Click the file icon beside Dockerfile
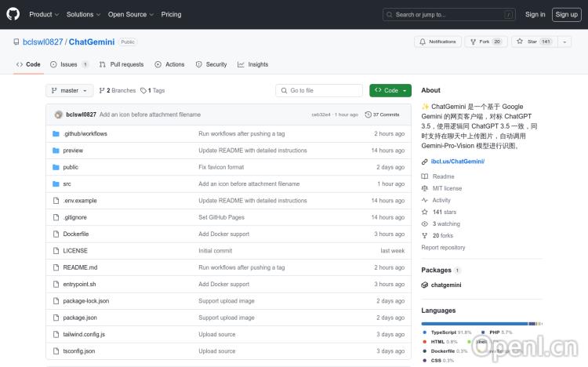588x367 pixels. tap(56, 234)
